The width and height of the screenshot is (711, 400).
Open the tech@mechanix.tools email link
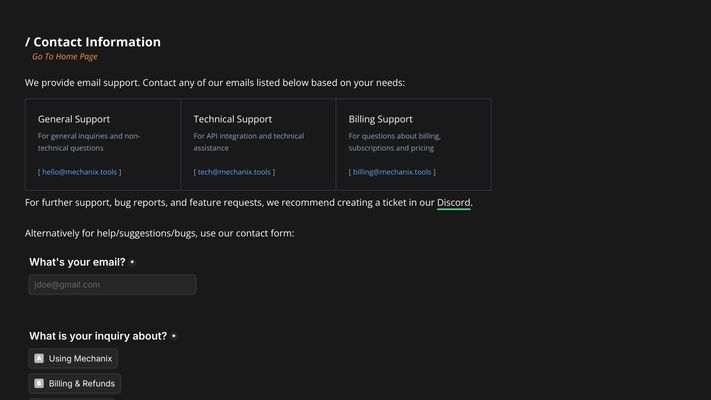(x=234, y=172)
